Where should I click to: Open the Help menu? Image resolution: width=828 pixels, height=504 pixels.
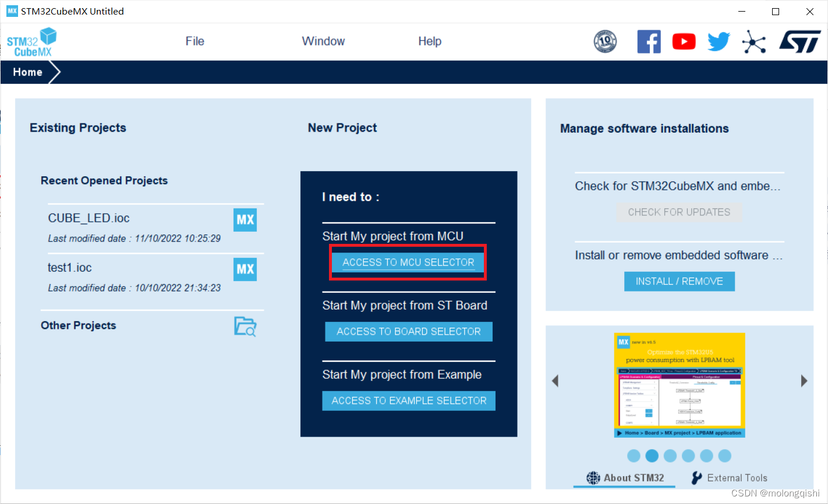point(430,41)
